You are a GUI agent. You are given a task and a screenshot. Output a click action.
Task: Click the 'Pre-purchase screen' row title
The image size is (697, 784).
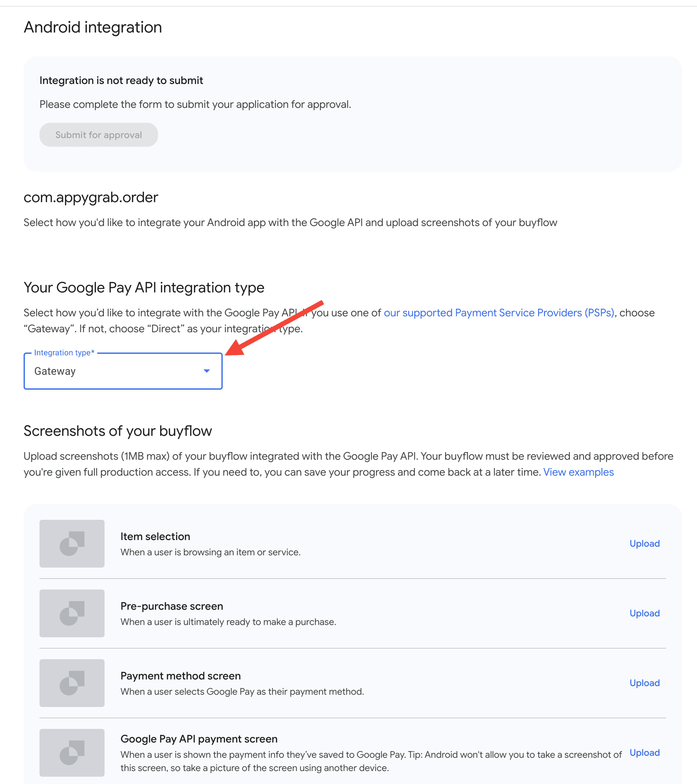pos(172,606)
